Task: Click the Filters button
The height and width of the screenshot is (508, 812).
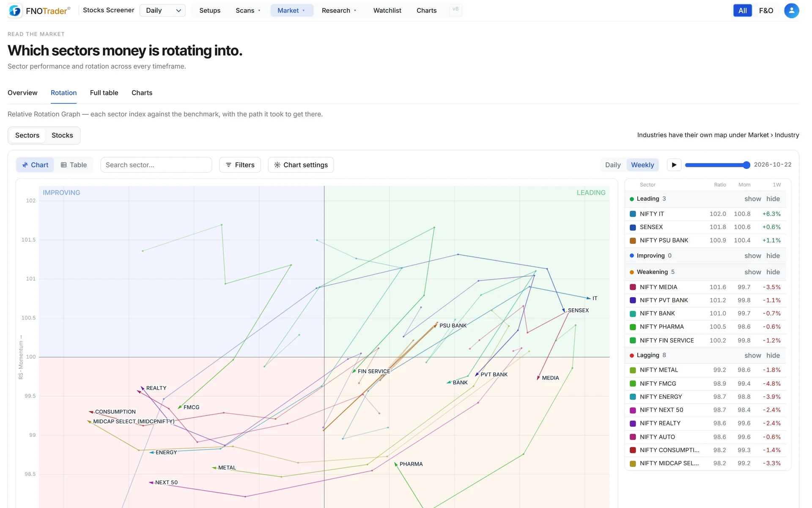Action: [240, 165]
